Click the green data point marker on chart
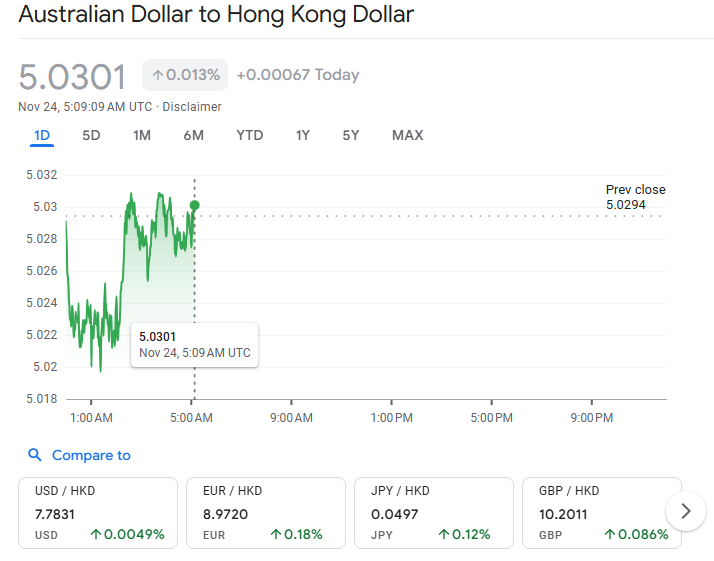This screenshot has height=561, width=714. click(194, 205)
